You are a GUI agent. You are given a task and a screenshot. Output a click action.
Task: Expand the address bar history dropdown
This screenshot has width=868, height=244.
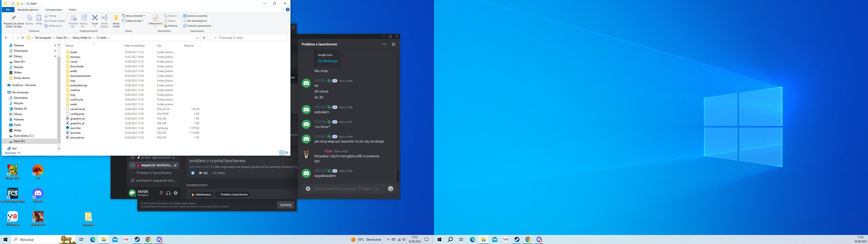[197, 38]
